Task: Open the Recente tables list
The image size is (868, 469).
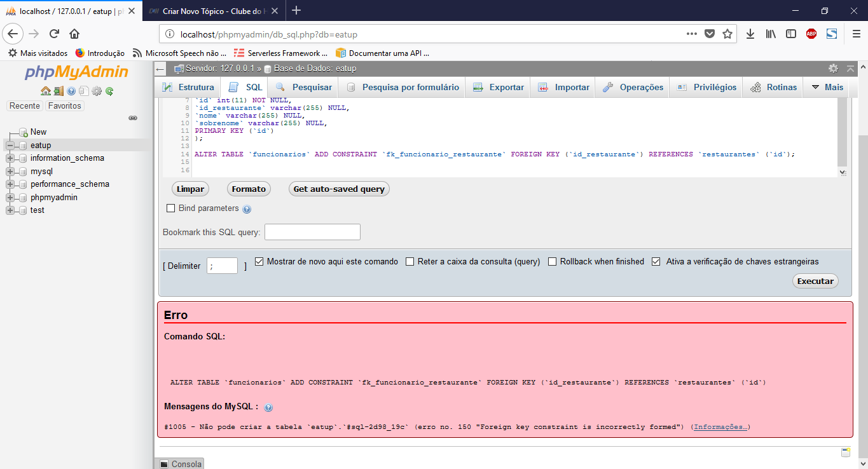Action: (x=25, y=106)
